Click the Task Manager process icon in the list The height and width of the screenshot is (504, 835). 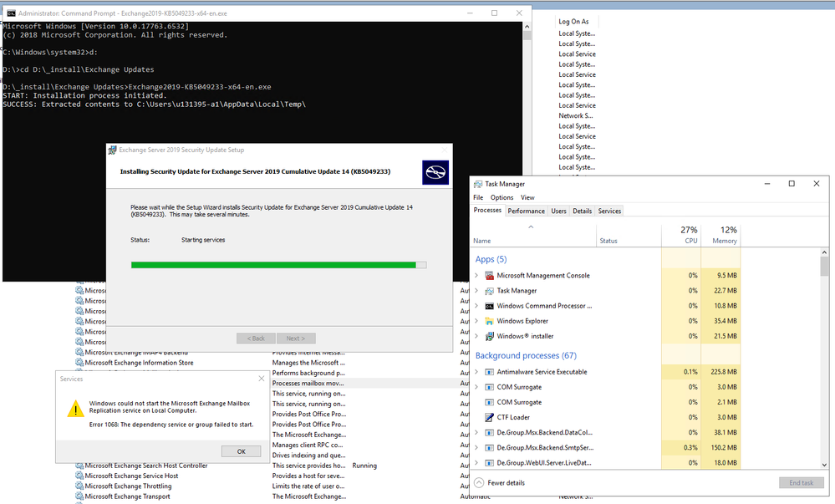[x=489, y=290]
